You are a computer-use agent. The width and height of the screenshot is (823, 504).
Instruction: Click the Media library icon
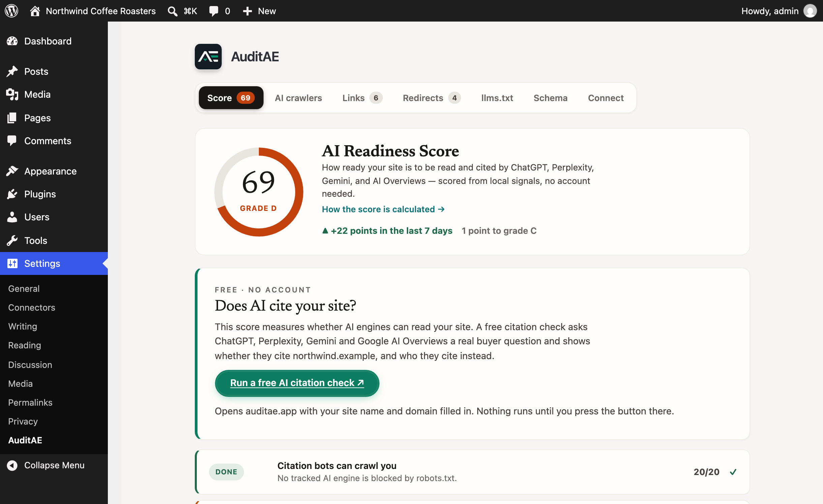(x=12, y=94)
